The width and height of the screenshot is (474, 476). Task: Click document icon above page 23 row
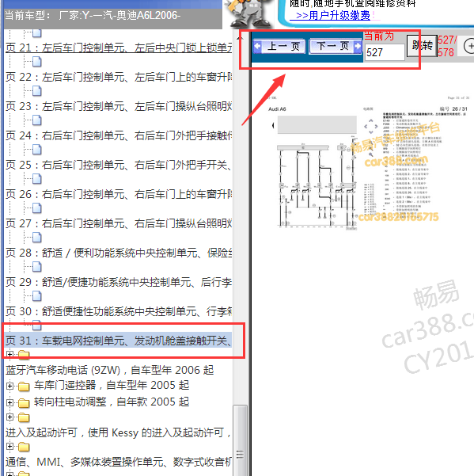[36, 91]
